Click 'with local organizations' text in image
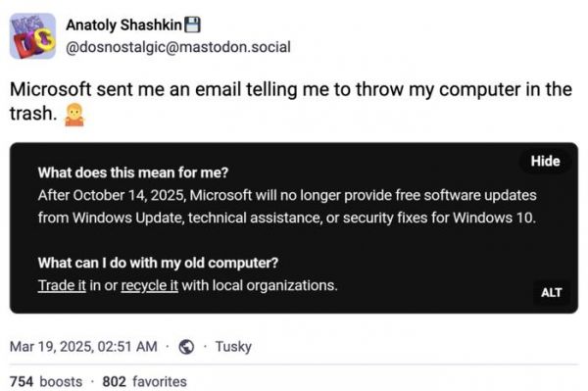 [x=260, y=285]
